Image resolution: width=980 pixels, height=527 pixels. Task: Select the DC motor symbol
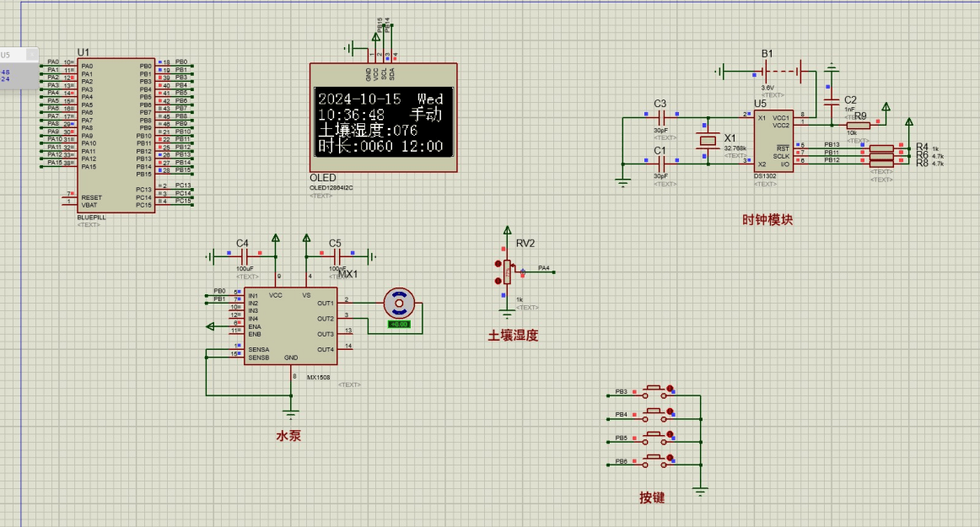click(397, 302)
